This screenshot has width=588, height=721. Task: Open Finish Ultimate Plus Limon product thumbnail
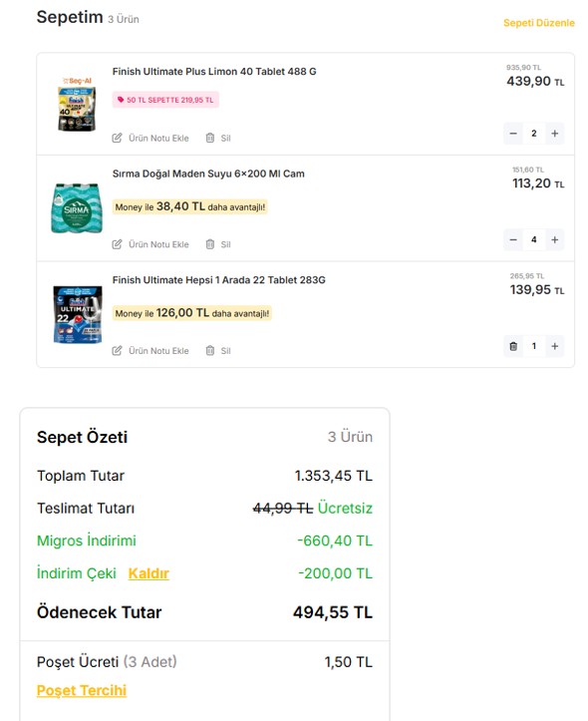(x=77, y=105)
